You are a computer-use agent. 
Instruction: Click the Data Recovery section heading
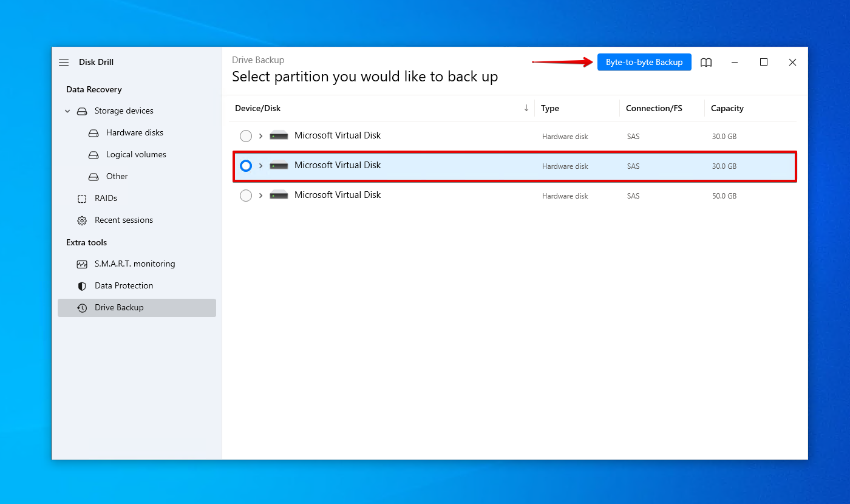[94, 89]
